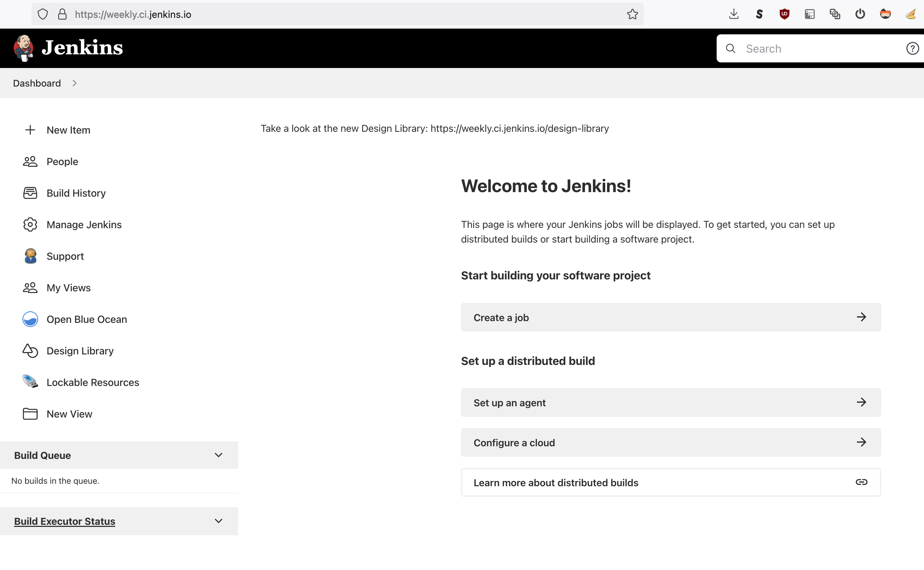Click the 'Welcome to Jenkins!' heading
Image resolution: width=924 pixels, height=570 pixels.
tap(546, 186)
